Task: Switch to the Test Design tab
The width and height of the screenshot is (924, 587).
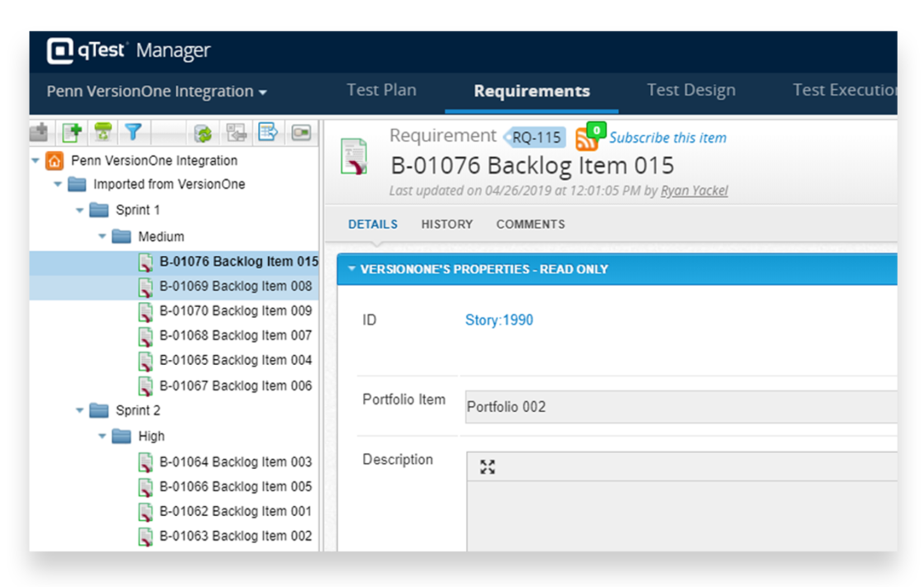Action: click(691, 90)
